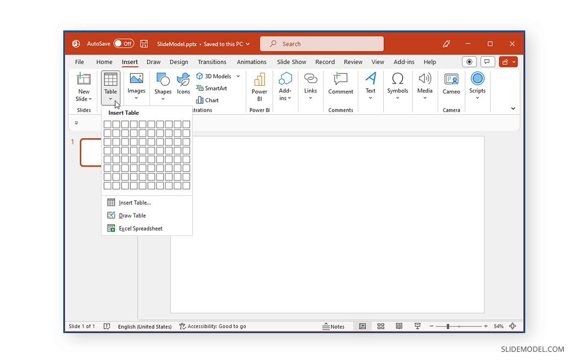Choose Insert Table... from the menu
The image size is (588, 364).
pyautogui.click(x=133, y=202)
